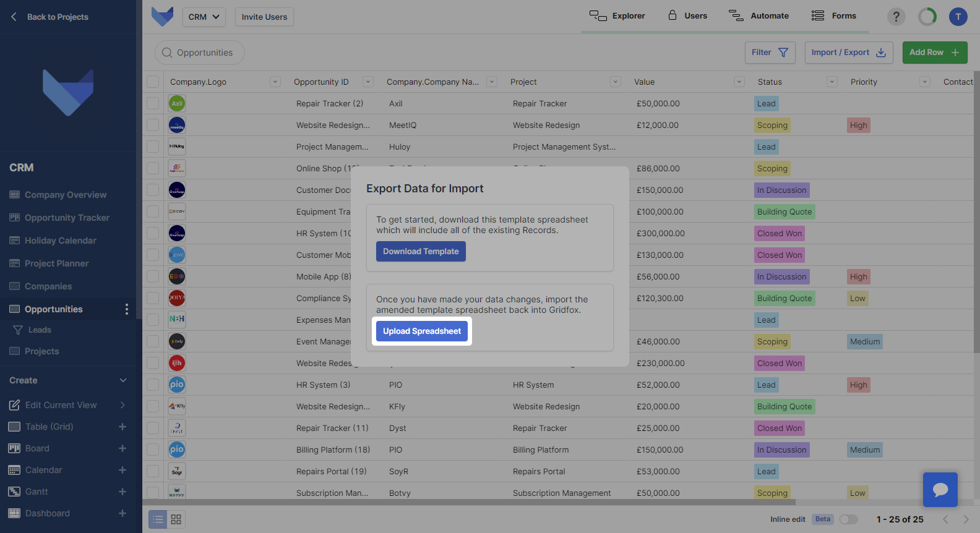Viewport: 980px width, 533px height.
Task: Open the chat support bubble icon
Action: [x=940, y=490]
